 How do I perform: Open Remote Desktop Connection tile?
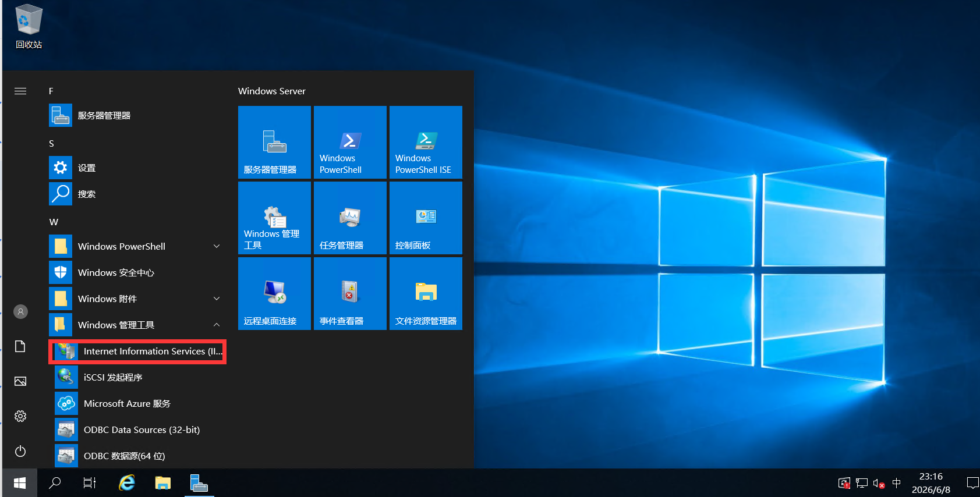pos(274,293)
